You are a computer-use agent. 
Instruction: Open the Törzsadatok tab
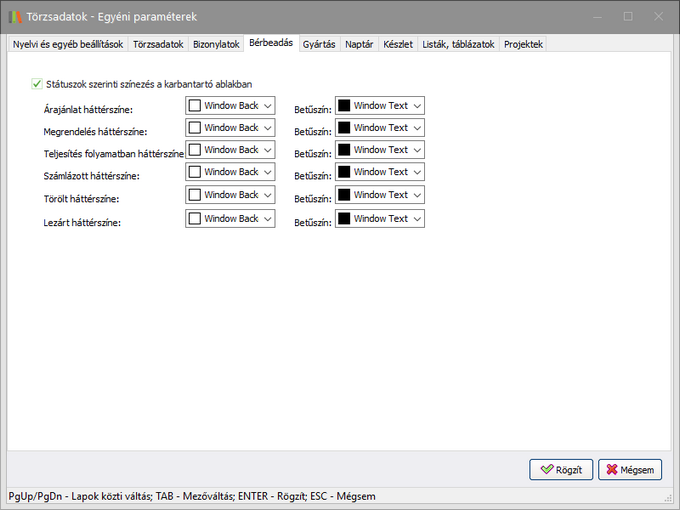158,44
